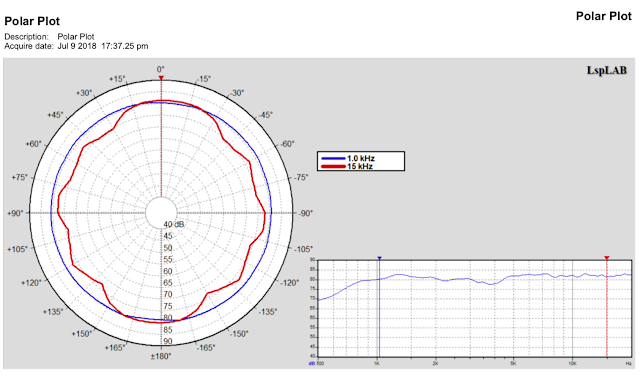
Task: Click the '60' radial scale value
Action: (x=168, y=271)
